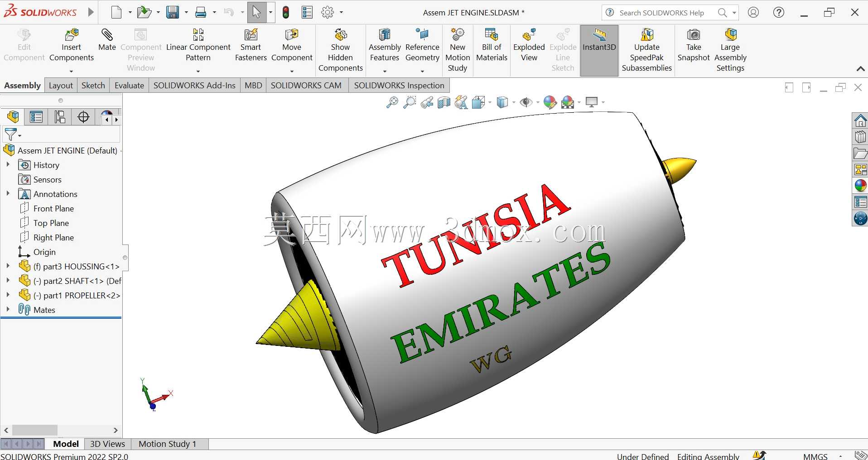868x460 pixels.
Task: Open File Properties icon in title bar
Action: click(x=307, y=12)
